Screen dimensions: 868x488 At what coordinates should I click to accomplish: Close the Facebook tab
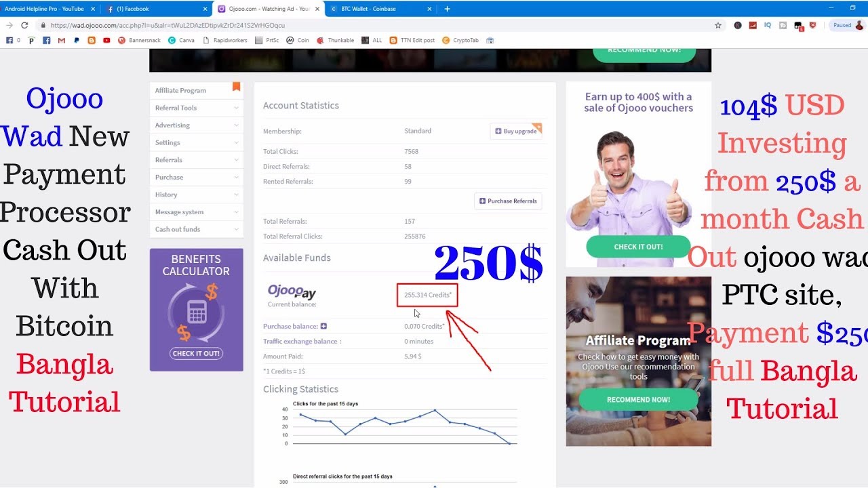(x=205, y=9)
